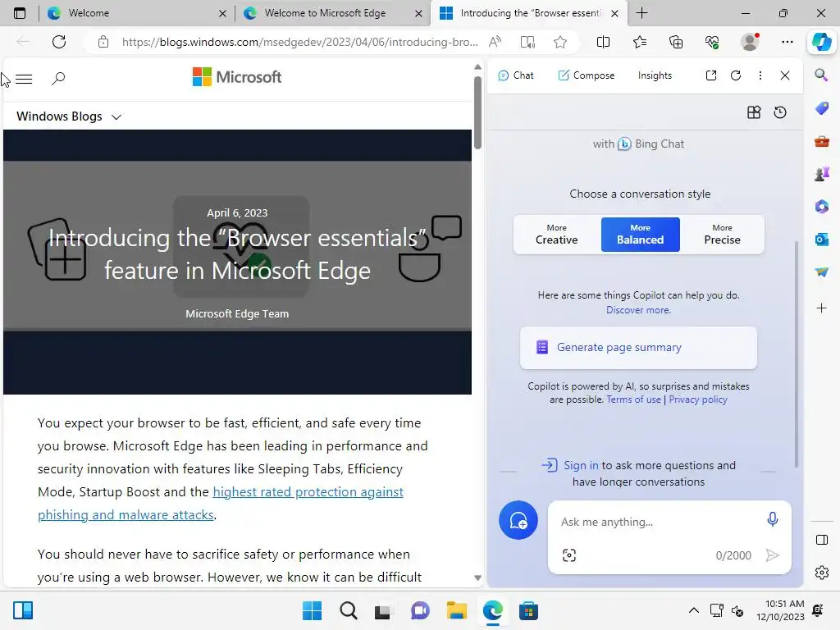Toggle the Copilot sidebar icon
840x630 pixels.
pyautogui.click(x=822, y=42)
